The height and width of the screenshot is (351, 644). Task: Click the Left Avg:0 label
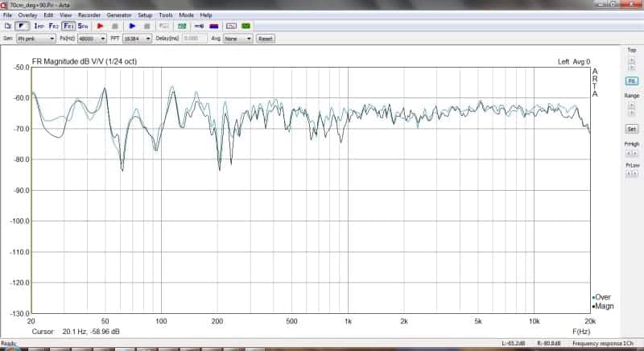tap(574, 61)
